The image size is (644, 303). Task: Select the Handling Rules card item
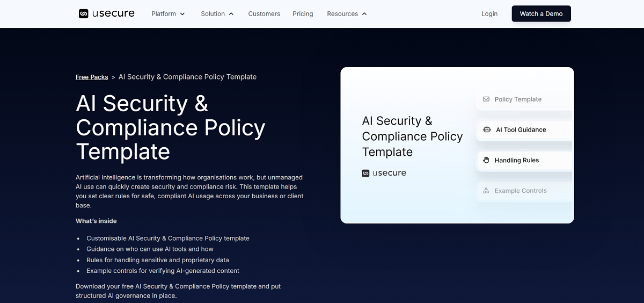pos(524,160)
